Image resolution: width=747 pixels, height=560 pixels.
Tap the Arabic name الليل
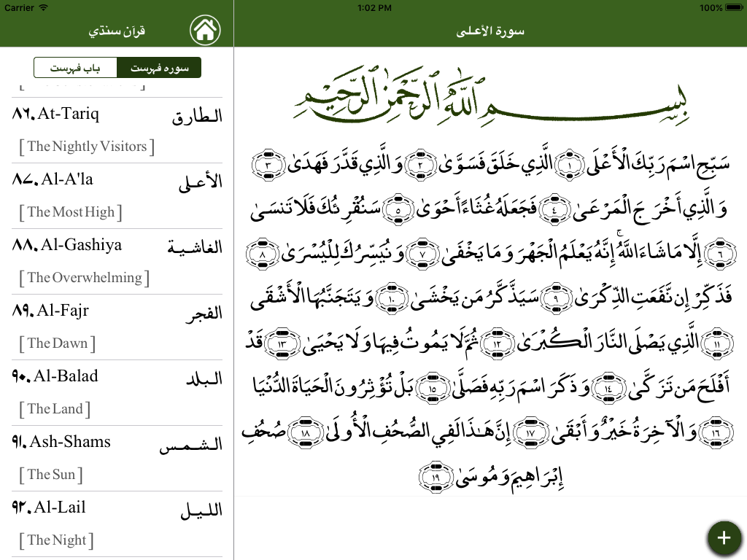(x=201, y=511)
